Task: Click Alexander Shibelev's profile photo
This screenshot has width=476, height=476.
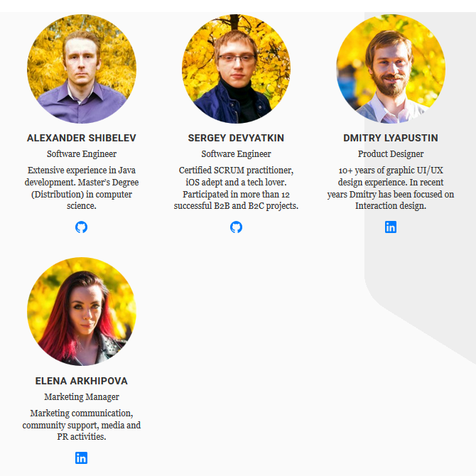Action: [x=82, y=69]
